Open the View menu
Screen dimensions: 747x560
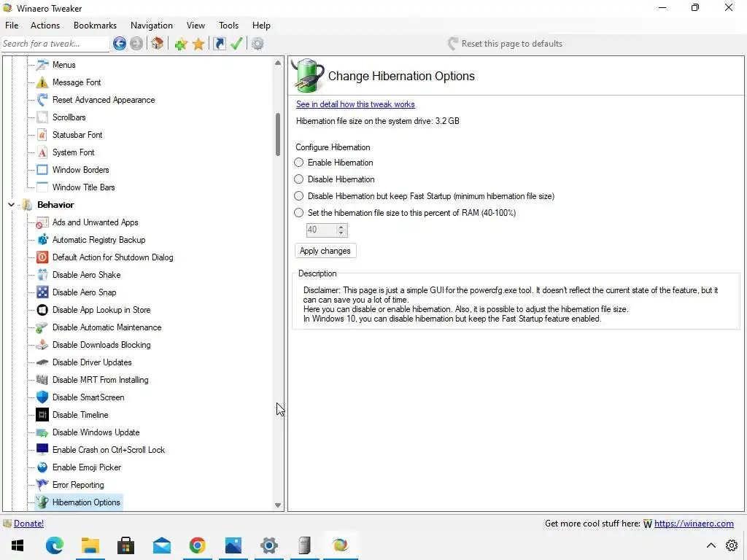(x=196, y=26)
